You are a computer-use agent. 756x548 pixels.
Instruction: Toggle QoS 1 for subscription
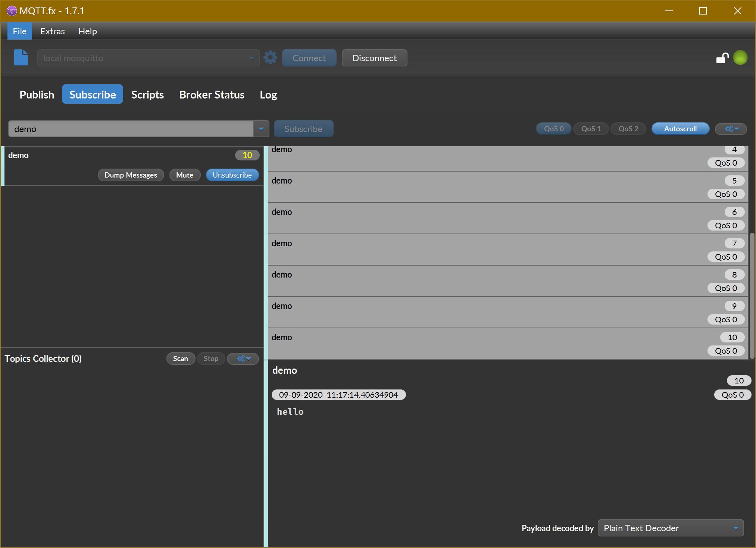coord(591,129)
